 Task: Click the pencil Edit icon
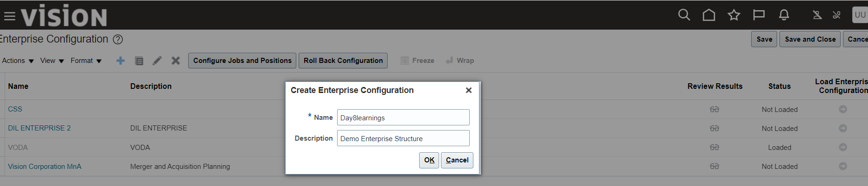coord(157,61)
